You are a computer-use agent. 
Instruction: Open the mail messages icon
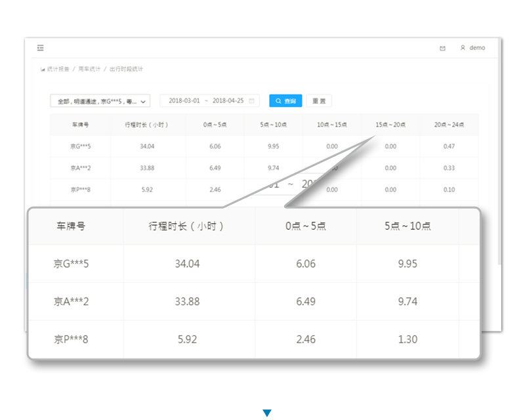click(442, 48)
